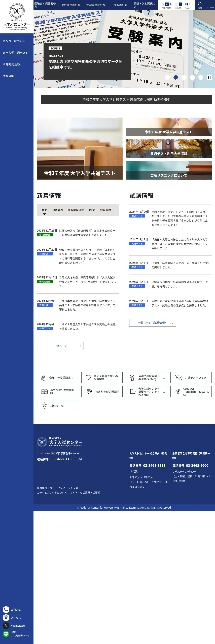The width and height of the screenshot is (215, 644).
Task: Select the INFO news filter tab
Action: pos(92,210)
